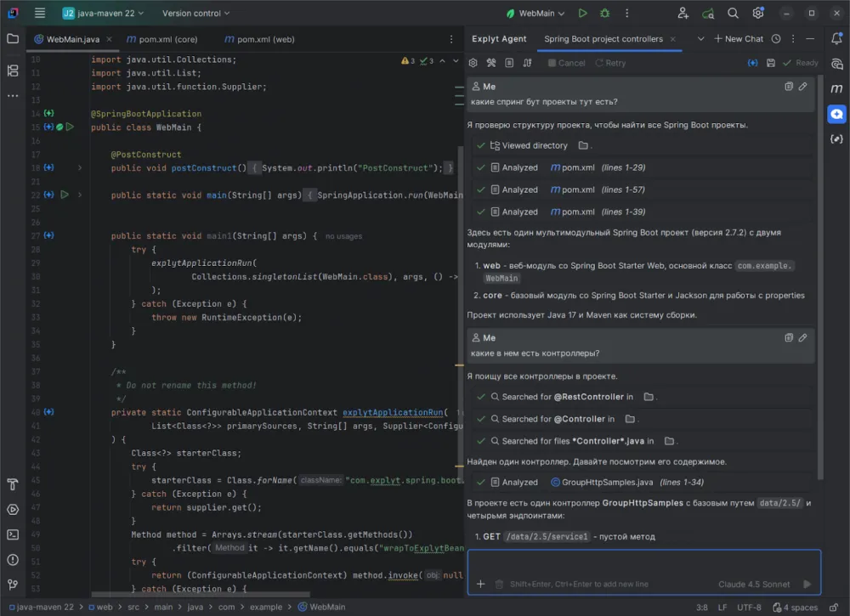Screen dimensions: 850x616
Task: Open the Maven tool window in the right sidebar
Action: pyautogui.click(x=836, y=88)
